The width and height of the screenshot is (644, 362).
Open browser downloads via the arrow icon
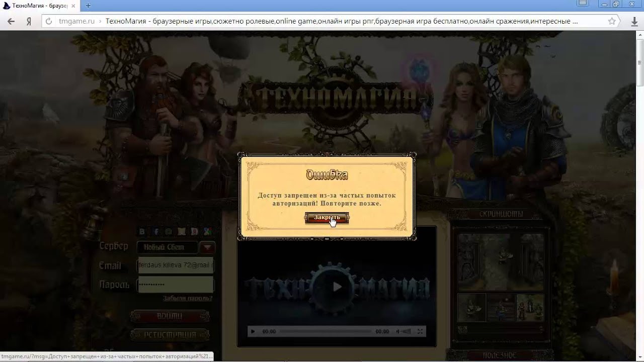click(634, 22)
